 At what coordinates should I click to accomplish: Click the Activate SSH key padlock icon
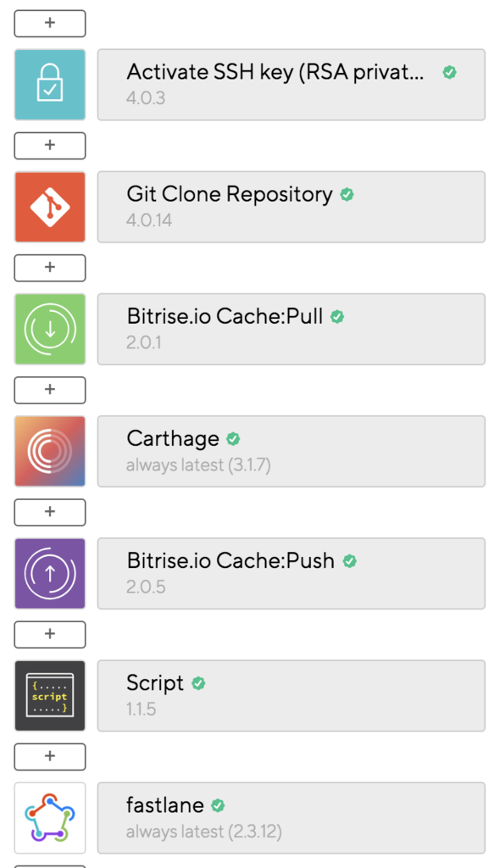(50, 85)
